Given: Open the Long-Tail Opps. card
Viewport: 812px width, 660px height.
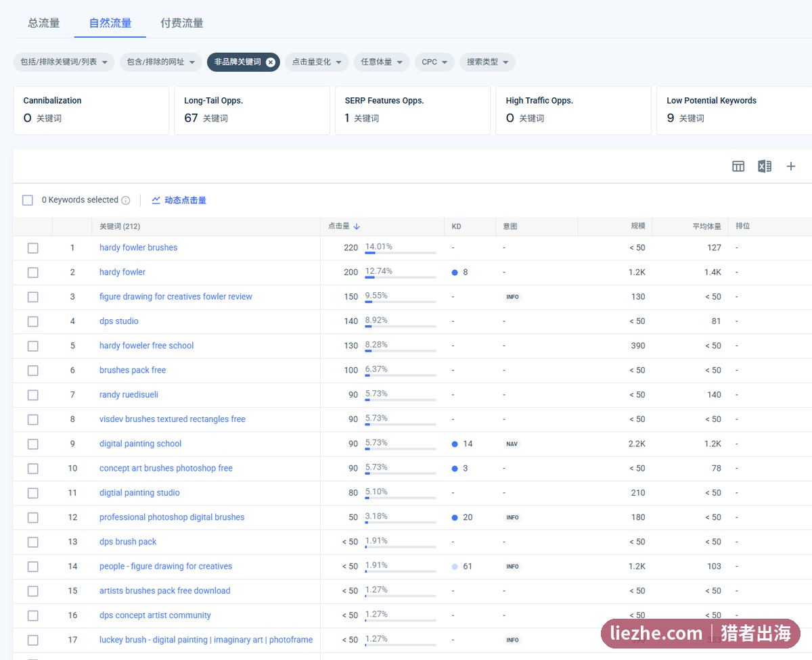Looking at the screenshot, I should [x=252, y=110].
